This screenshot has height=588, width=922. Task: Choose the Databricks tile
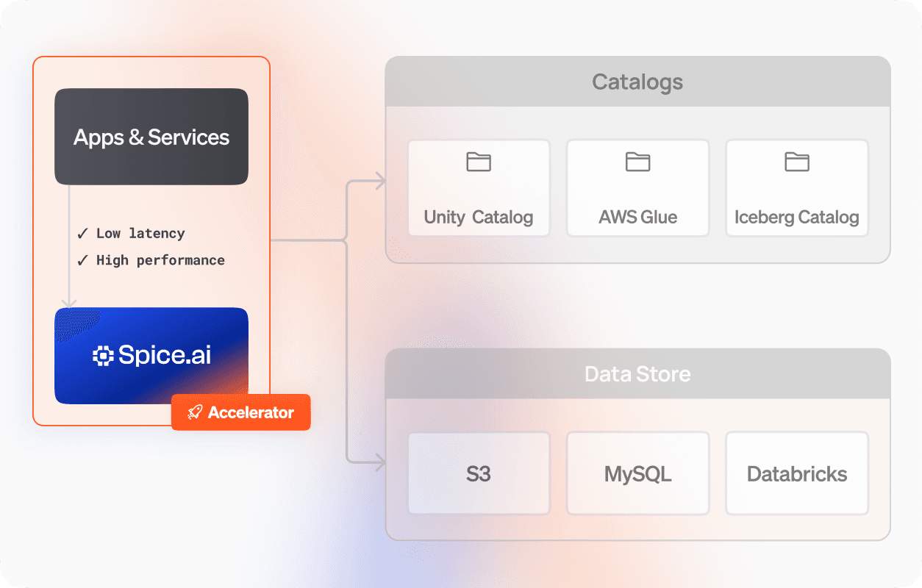[x=796, y=473]
